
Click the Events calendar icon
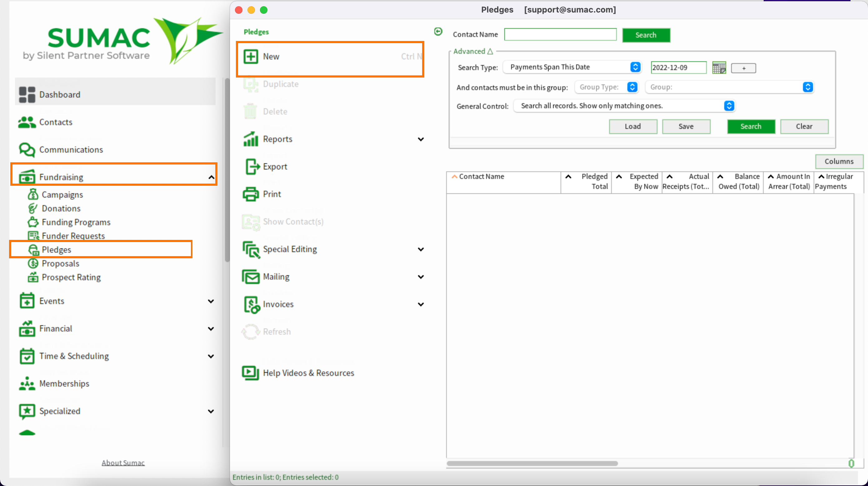[x=27, y=301]
